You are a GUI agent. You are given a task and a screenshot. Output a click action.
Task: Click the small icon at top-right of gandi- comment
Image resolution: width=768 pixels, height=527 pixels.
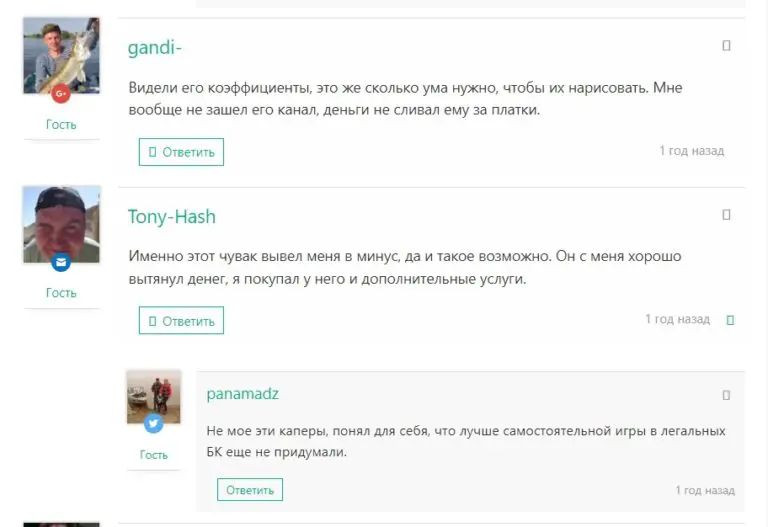click(727, 46)
